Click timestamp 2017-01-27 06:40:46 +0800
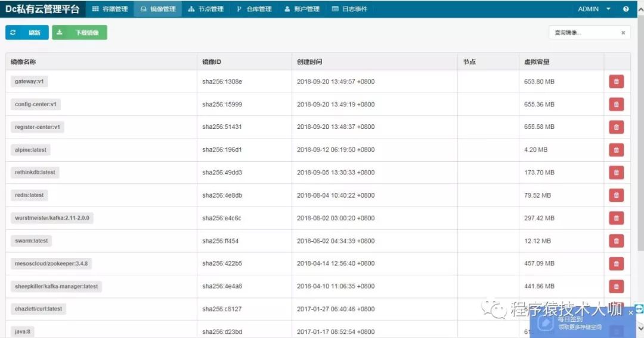Image resolution: width=644 pixels, height=338 pixels. point(336,309)
